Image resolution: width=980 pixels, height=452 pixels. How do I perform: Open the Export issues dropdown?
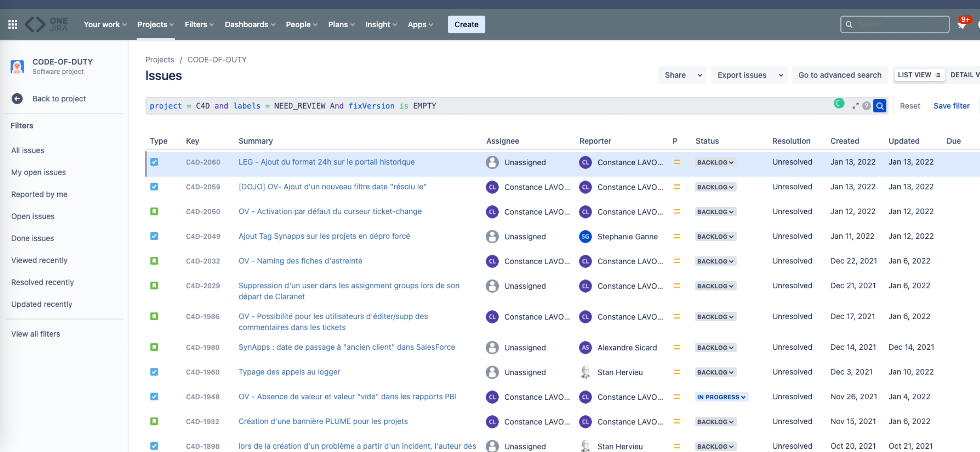[748, 75]
